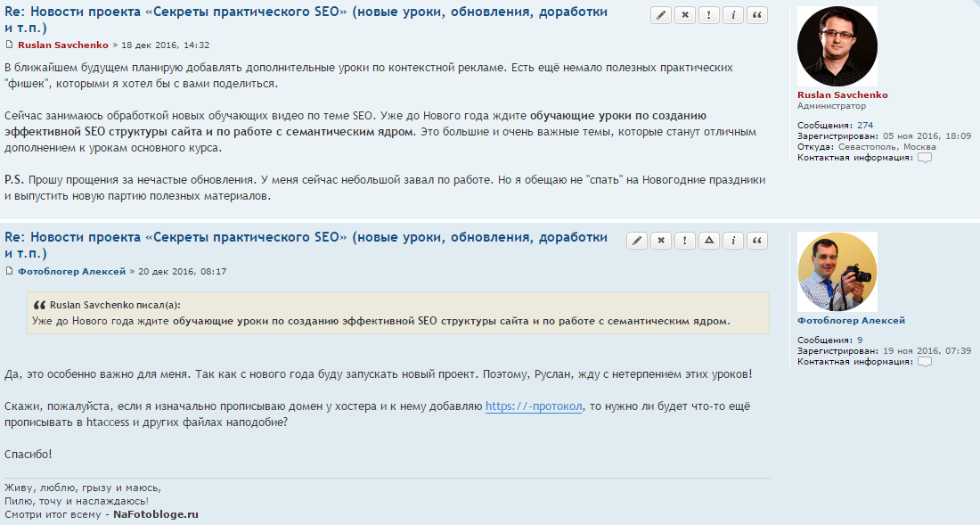
Task: Open Ruslan Savchenko profile name under avatar
Action: [x=843, y=95]
